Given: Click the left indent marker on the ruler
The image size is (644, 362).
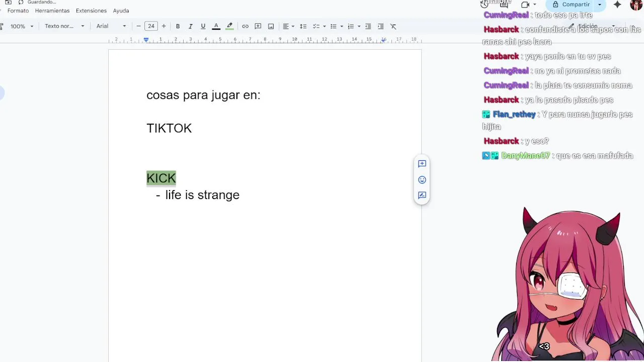Looking at the screenshot, I should (146, 39).
